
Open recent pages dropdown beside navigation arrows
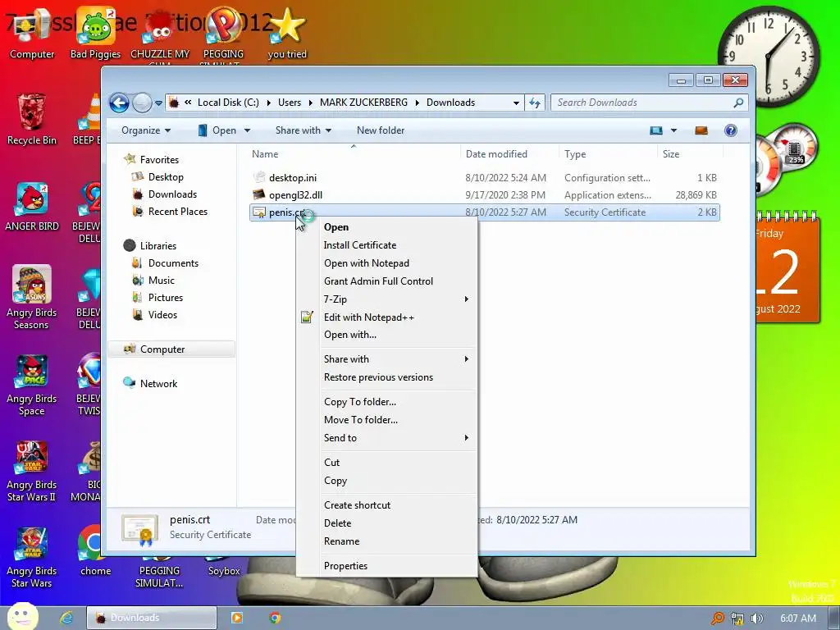[158, 103]
